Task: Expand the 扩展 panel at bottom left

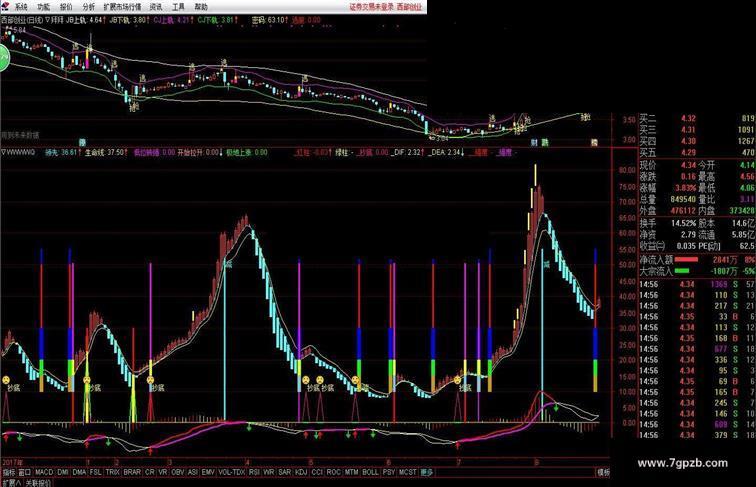Action: pos(12,482)
